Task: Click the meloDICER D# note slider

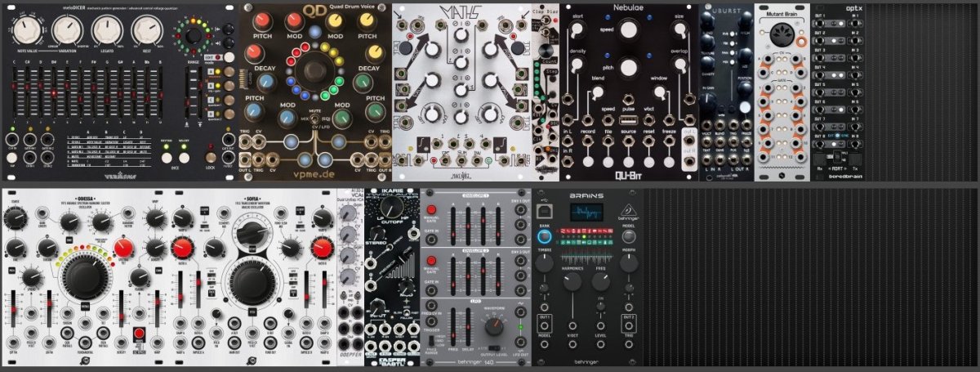Action: (x=53, y=94)
